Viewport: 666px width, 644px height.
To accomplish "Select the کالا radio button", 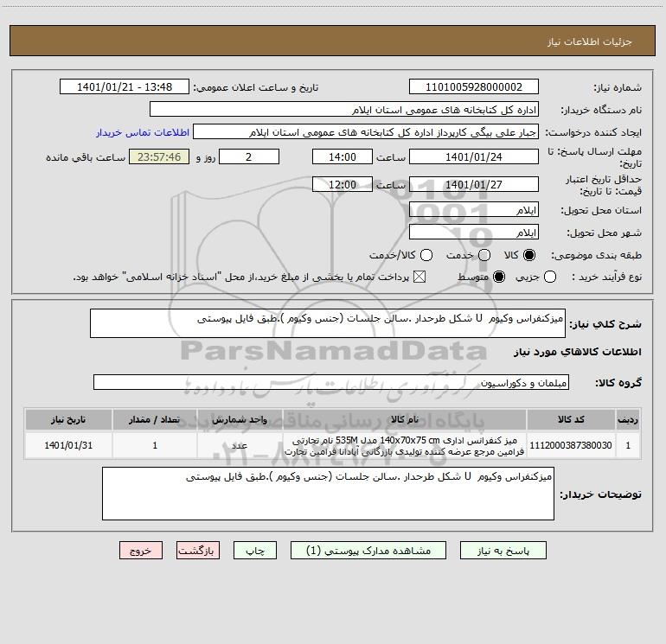I will [529, 255].
